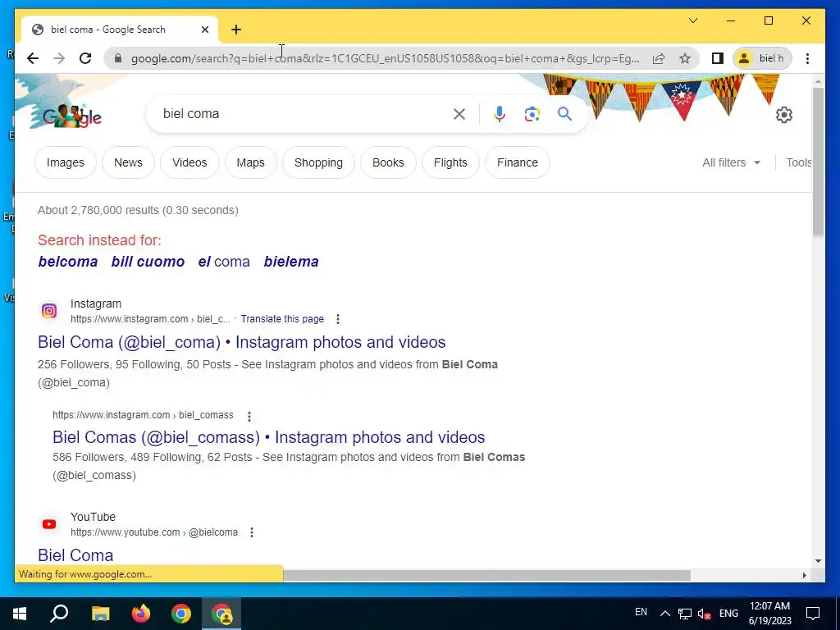This screenshot has height=630, width=840.
Task: Search instead for bielema
Action: (291, 262)
